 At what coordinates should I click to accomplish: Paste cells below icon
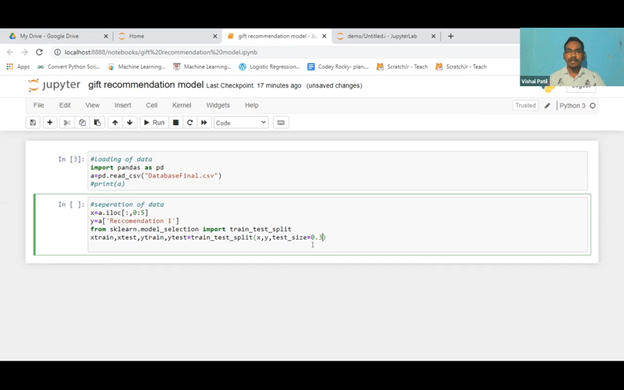(97, 123)
